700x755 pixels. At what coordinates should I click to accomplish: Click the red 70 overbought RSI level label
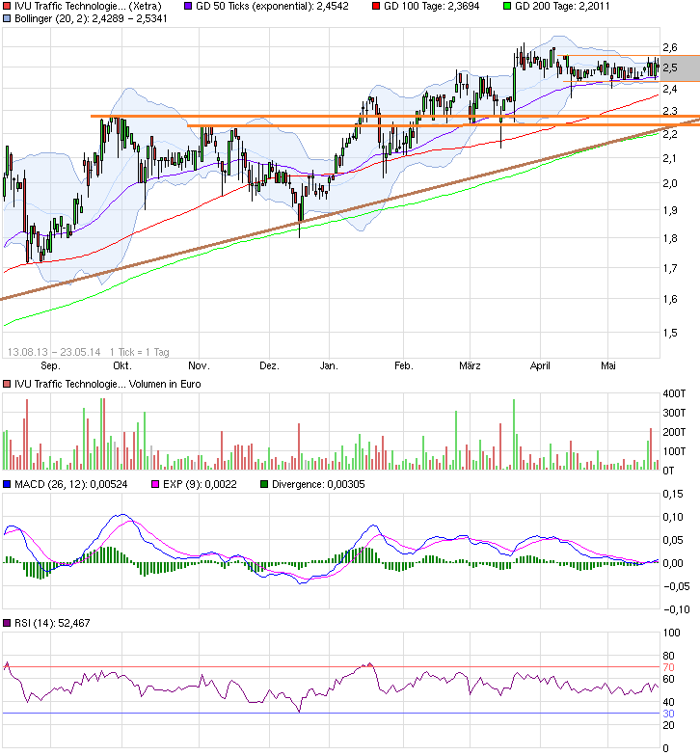pyautogui.click(x=668, y=667)
